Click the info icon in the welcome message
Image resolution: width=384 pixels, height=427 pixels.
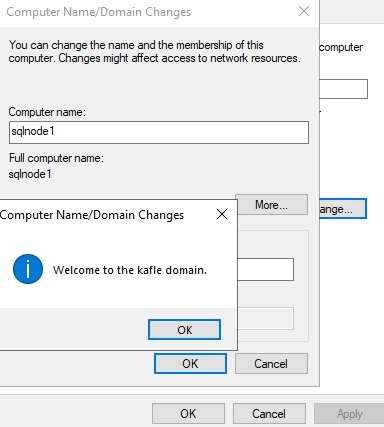(x=28, y=269)
